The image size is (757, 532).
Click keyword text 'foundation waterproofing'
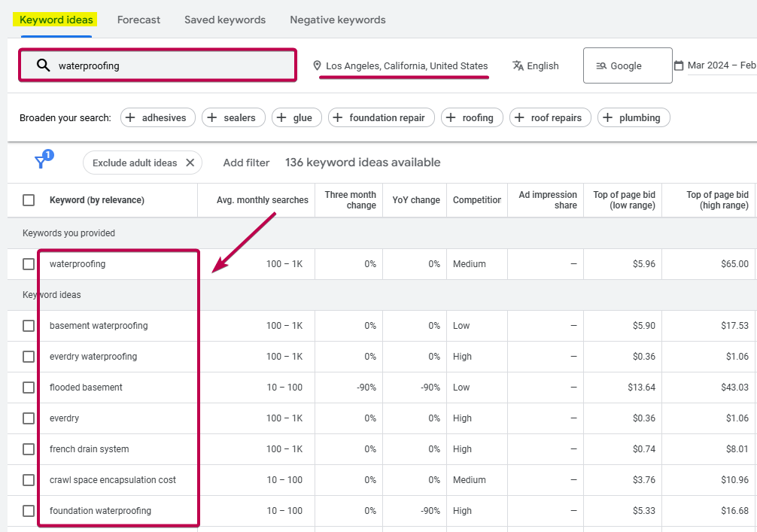(x=100, y=511)
